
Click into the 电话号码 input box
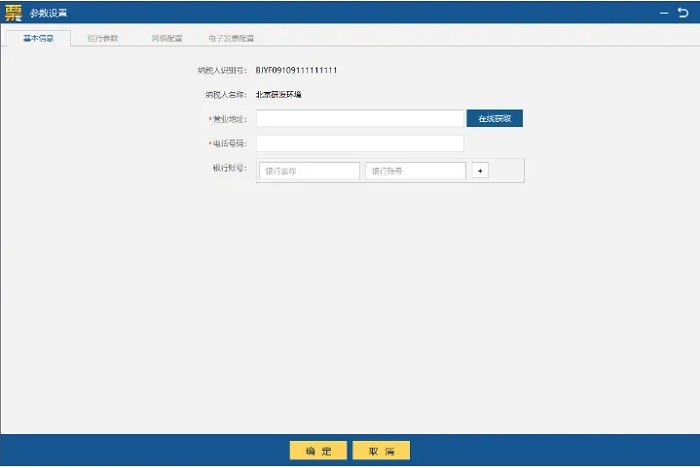point(360,143)
